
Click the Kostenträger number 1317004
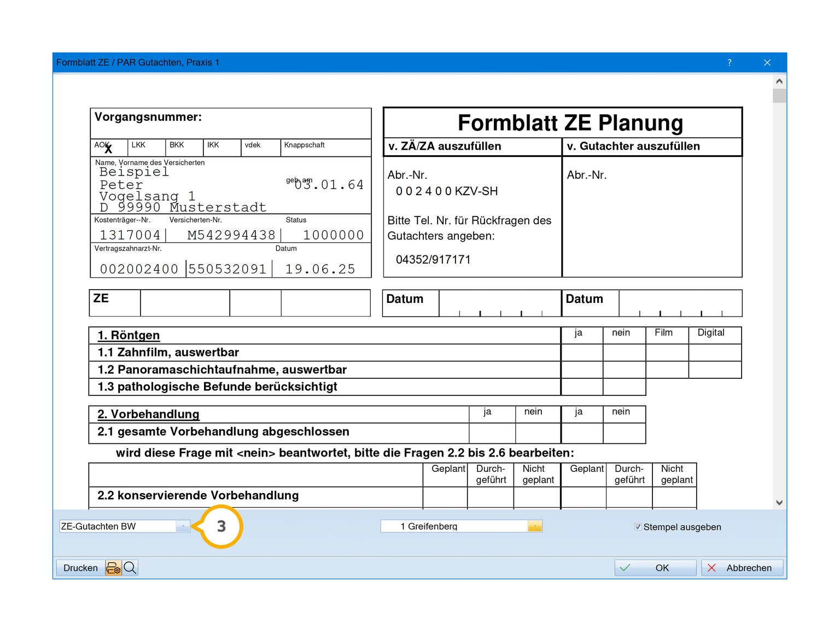(x=130, y=235)
